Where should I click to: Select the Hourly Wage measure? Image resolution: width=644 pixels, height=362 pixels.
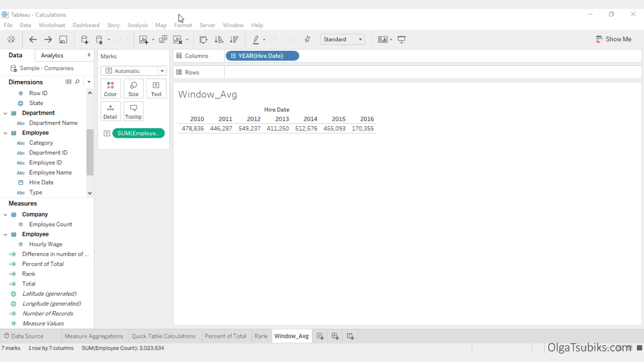pos(46,244)
